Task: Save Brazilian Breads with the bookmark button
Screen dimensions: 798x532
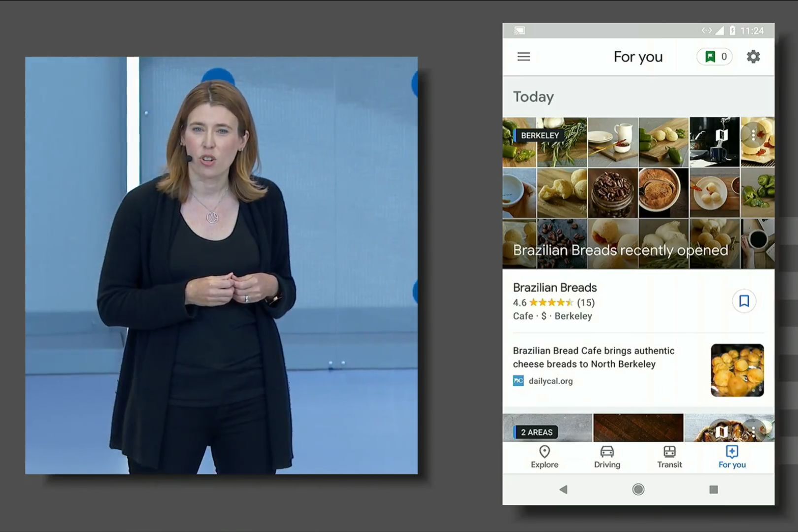Action: [x=744, y=301]
